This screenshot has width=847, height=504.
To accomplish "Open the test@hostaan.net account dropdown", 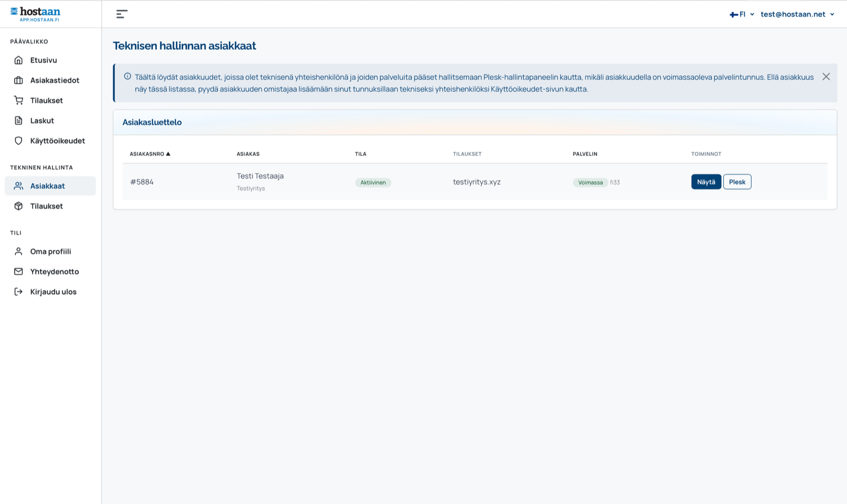I will (x=798, y=14).
